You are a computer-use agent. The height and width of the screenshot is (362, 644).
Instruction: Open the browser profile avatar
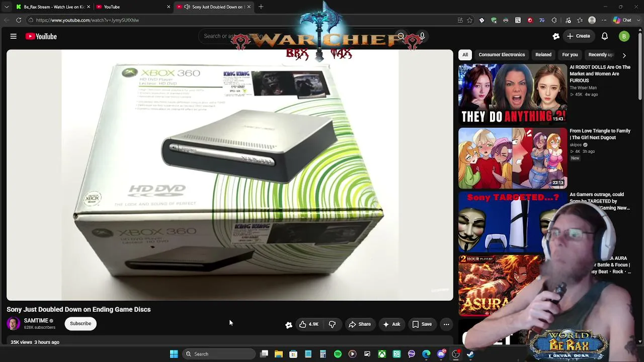(592, 20)
